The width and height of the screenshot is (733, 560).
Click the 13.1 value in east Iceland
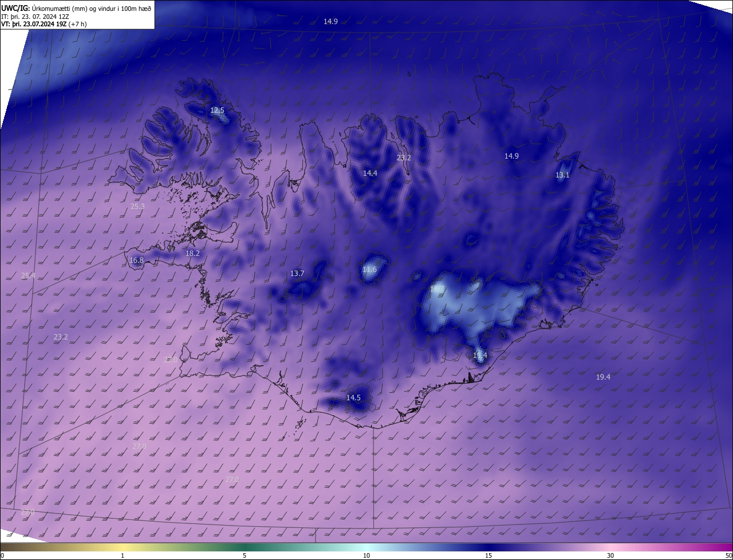562,175
